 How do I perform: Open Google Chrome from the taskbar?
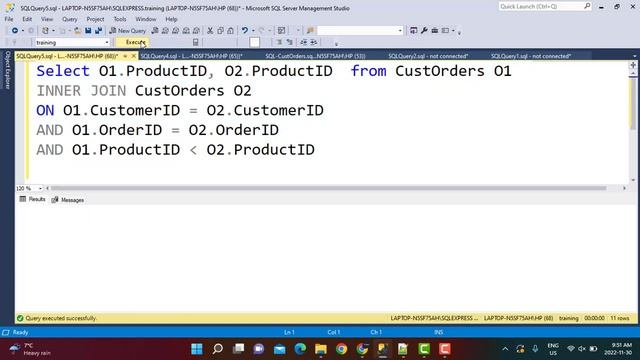[x=342, y=349]
